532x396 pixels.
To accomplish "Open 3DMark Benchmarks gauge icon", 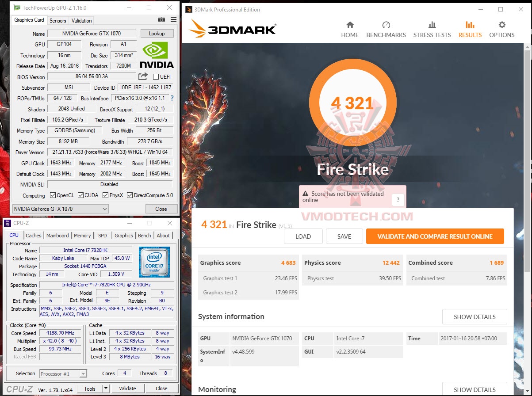I will [x=386, y=25].
